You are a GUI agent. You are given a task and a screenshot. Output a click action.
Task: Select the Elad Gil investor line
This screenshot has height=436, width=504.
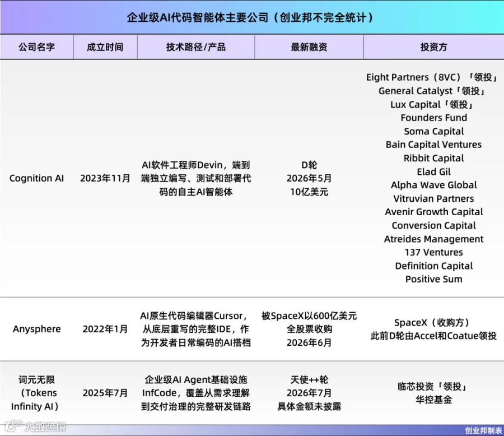coord(433,172)
